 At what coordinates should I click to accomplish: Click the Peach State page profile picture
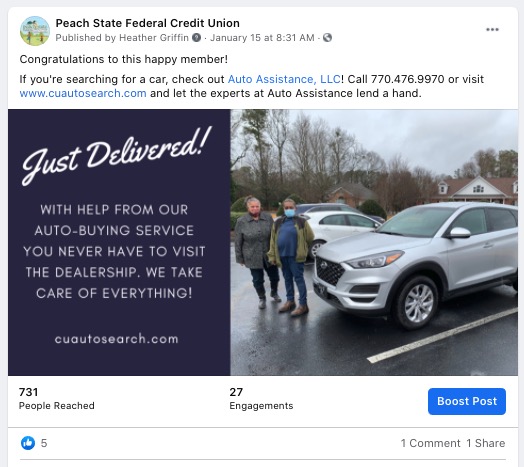click(35, 31)
